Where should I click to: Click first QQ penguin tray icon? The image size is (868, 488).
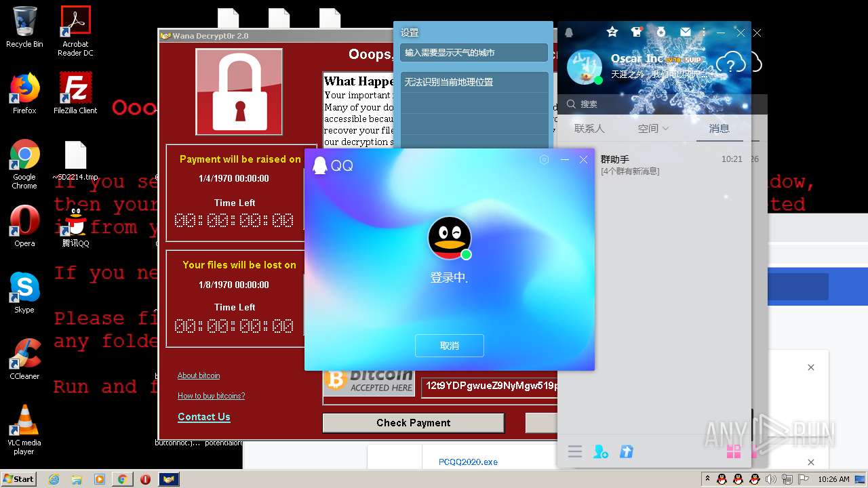[x=722, y=479]
